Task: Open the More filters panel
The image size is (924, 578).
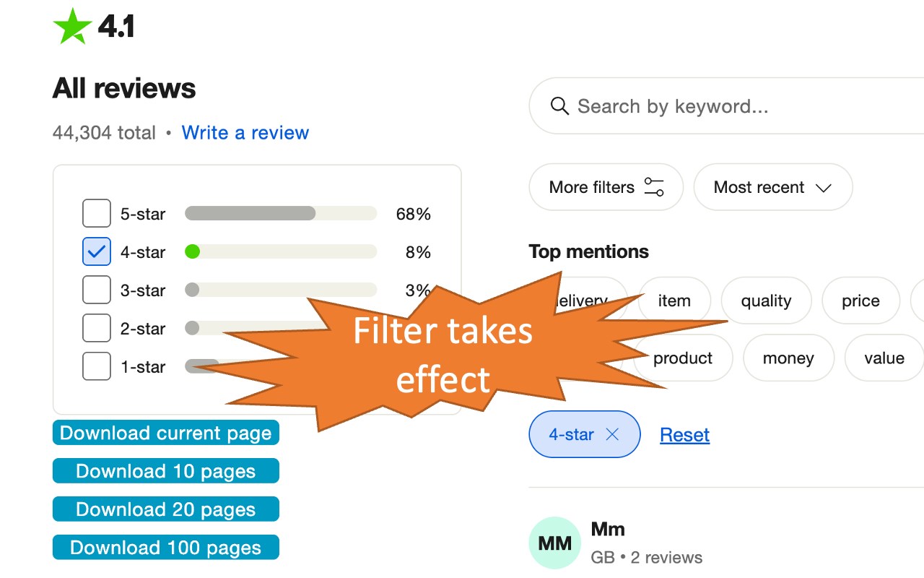Action: [606, 187]
